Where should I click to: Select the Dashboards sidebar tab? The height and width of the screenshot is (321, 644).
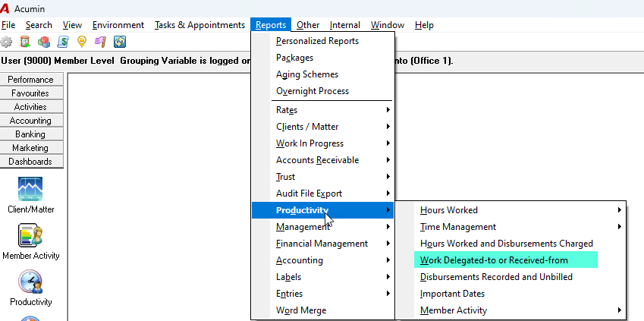pyautogui.click(x=32, y=162)
